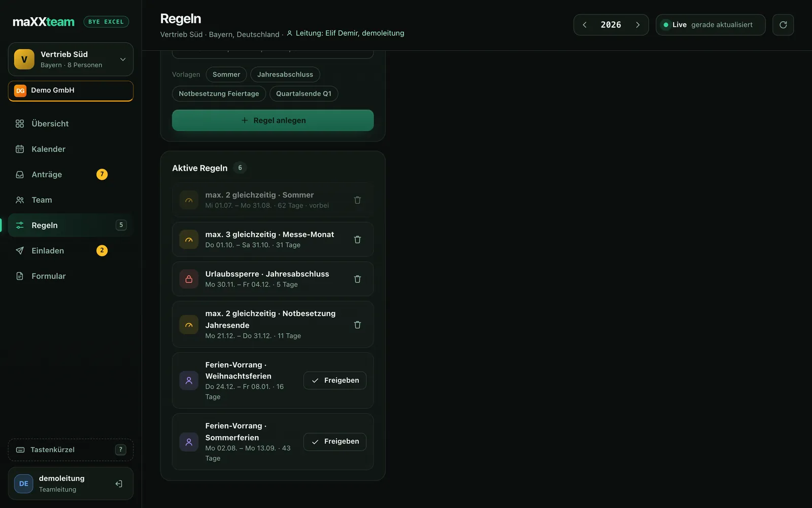Go to previous year before 2026
The image size is (812, 508).
point(585,25)
